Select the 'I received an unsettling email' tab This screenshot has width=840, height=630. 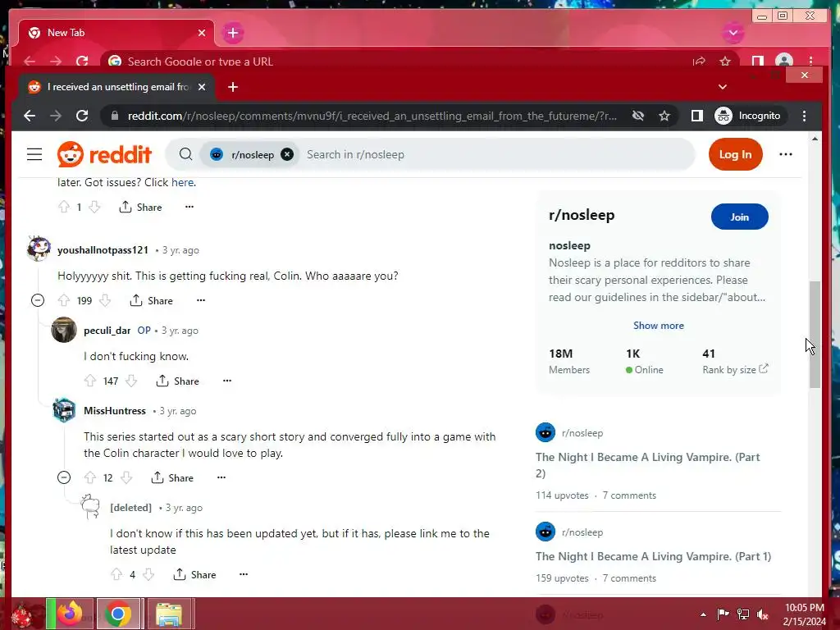(x=116, y=87)
